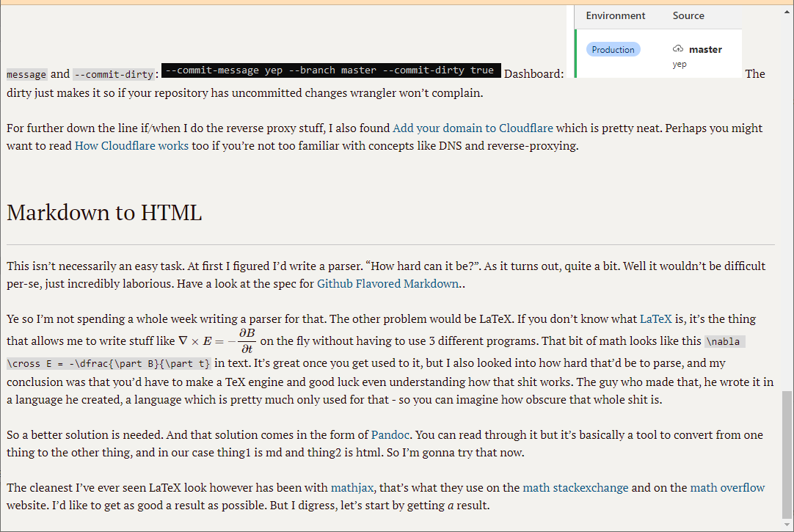Open the Pandoc link
The image size is (794, 532).
pos(390,434)
